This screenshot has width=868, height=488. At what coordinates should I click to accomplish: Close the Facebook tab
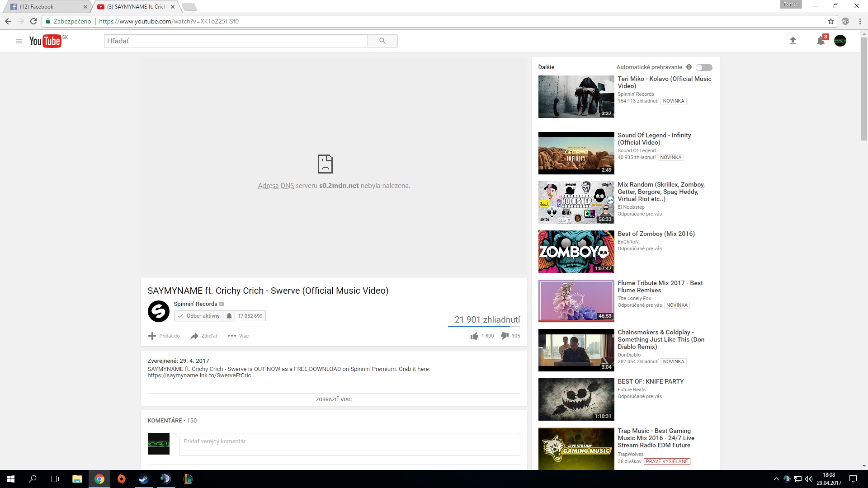click(85, 7)
